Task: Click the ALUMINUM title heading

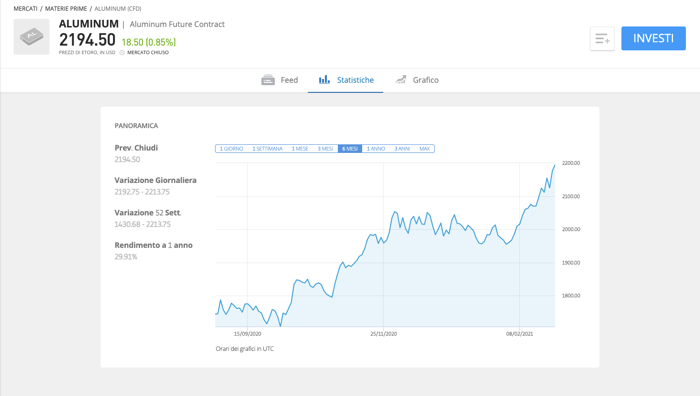Action: (x=89, y=24)
